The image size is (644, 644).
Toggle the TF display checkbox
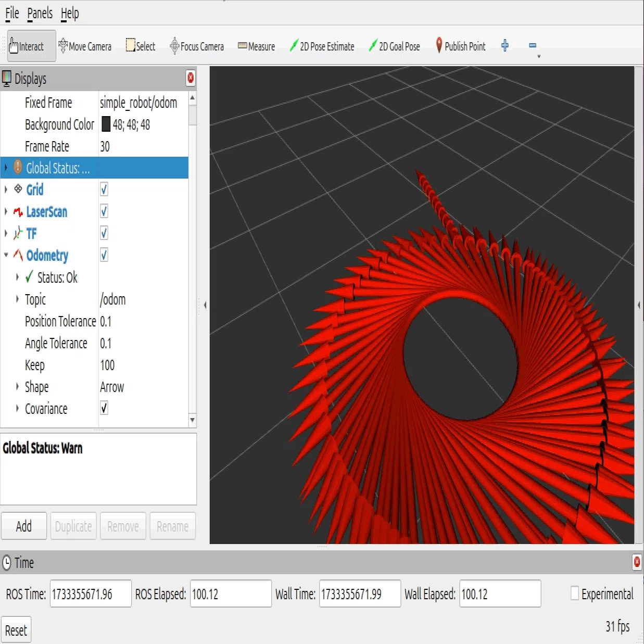pos(104,233)
